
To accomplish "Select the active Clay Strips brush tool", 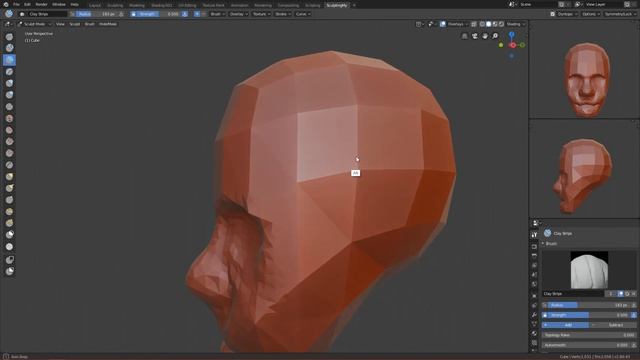I will point(9,60).
